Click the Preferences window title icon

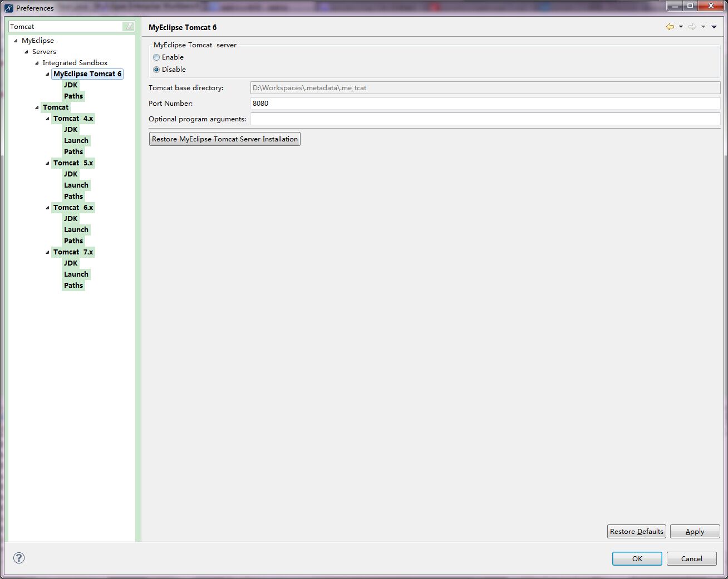pos(9,8)
